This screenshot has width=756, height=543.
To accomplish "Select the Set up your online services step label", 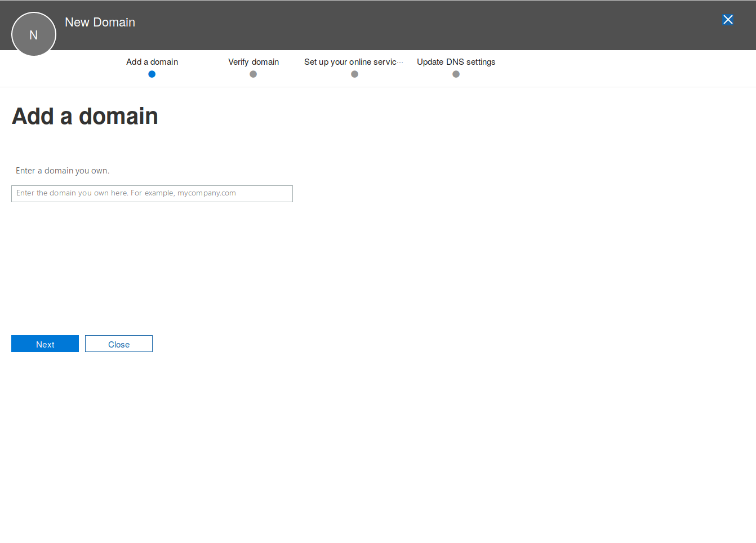I will pos(350,62).
